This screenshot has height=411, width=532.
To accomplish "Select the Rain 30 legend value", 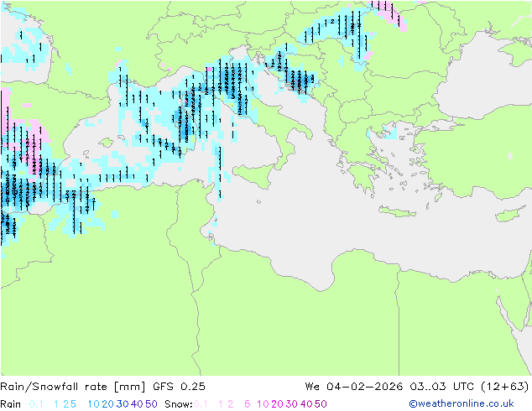I will tap(123, 404).
